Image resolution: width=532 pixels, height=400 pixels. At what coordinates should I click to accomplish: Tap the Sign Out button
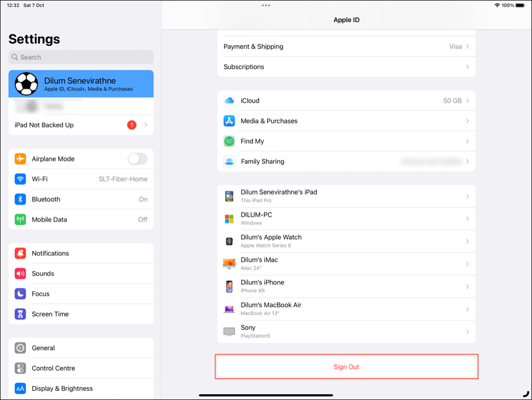pyautogui.click(x=347, y=367)
